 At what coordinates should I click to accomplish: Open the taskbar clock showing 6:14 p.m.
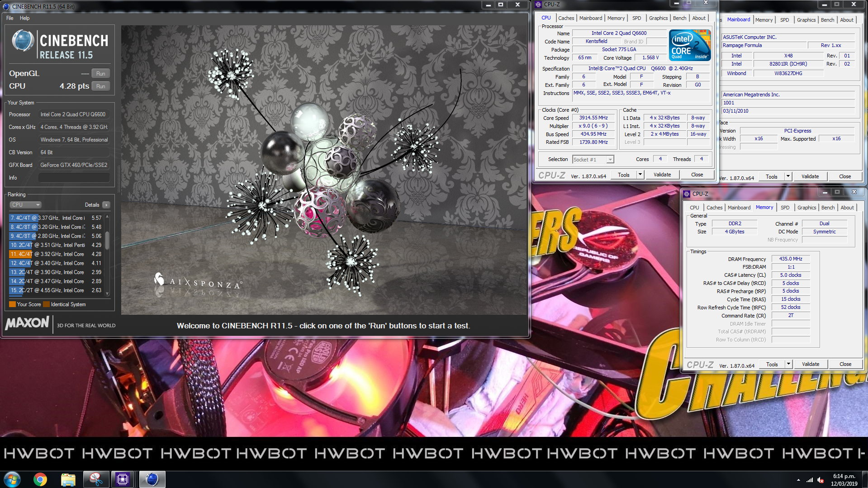[x=844, y=479]
